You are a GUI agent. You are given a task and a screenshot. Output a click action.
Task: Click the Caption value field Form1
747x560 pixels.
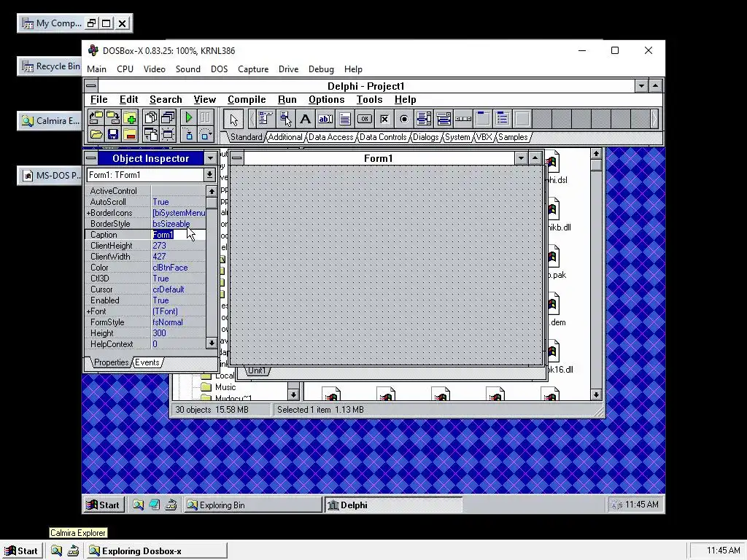tap(179, 235)
